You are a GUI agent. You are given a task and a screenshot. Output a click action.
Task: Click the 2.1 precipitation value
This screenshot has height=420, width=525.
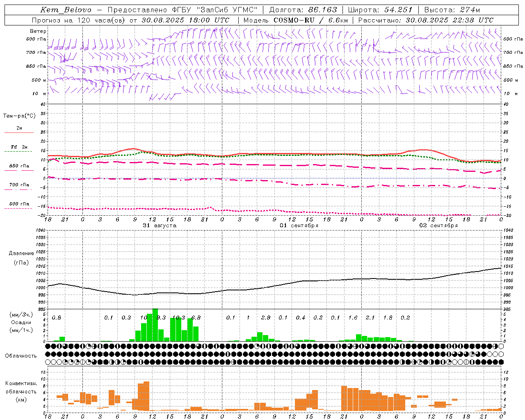click(370, 318)
